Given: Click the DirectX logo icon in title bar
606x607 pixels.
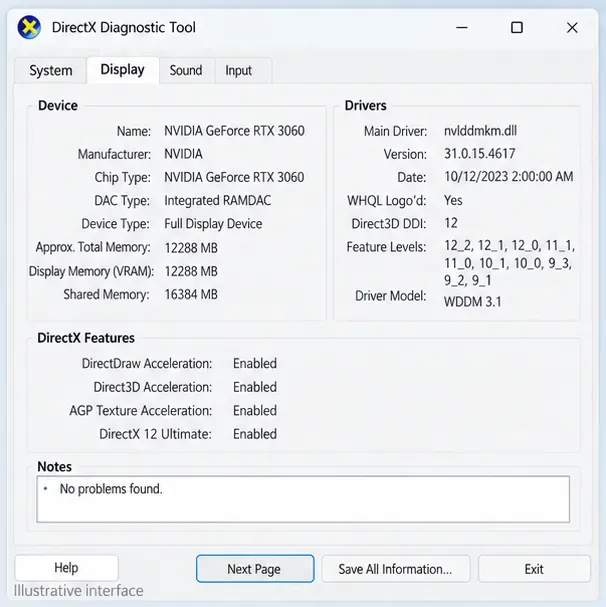Looking at the screenshot, I should click(29, 27).
